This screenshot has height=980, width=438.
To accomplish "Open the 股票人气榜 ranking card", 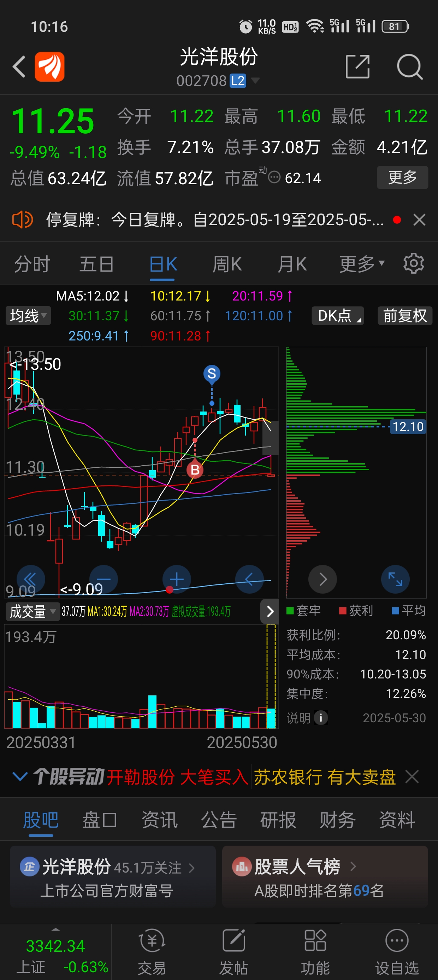I will pyautogui.click(x=325, y=877).
